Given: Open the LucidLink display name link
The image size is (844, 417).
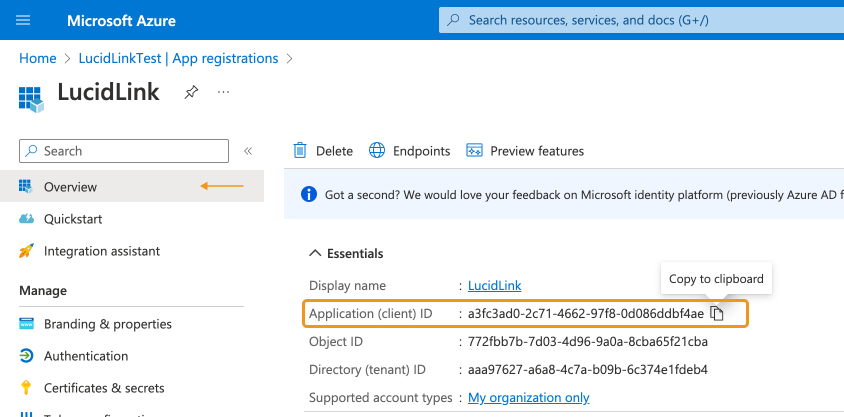Looking at the screenshot, I should click(x=495, y=285).
